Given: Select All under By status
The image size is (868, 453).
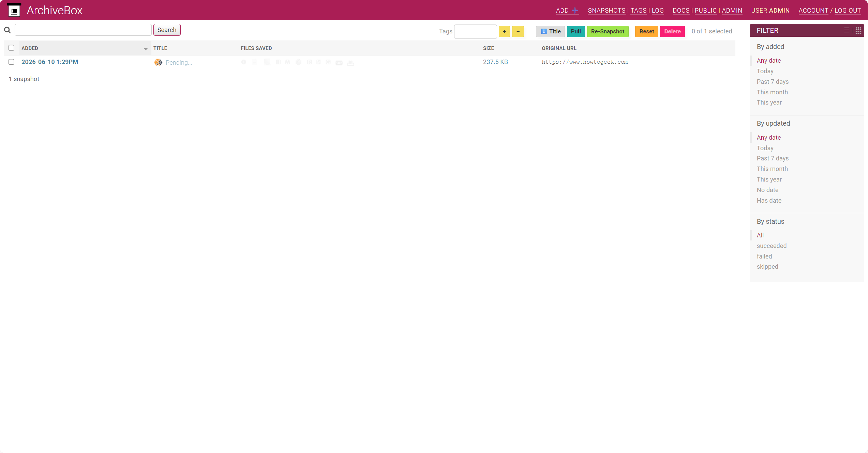Looking at the screenshot, I should tap(760, 235).
